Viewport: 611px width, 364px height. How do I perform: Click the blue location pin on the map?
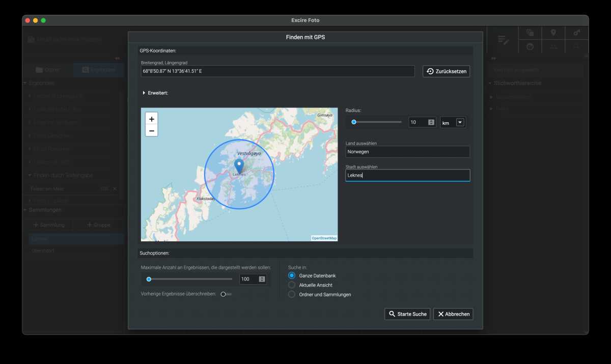239,166
